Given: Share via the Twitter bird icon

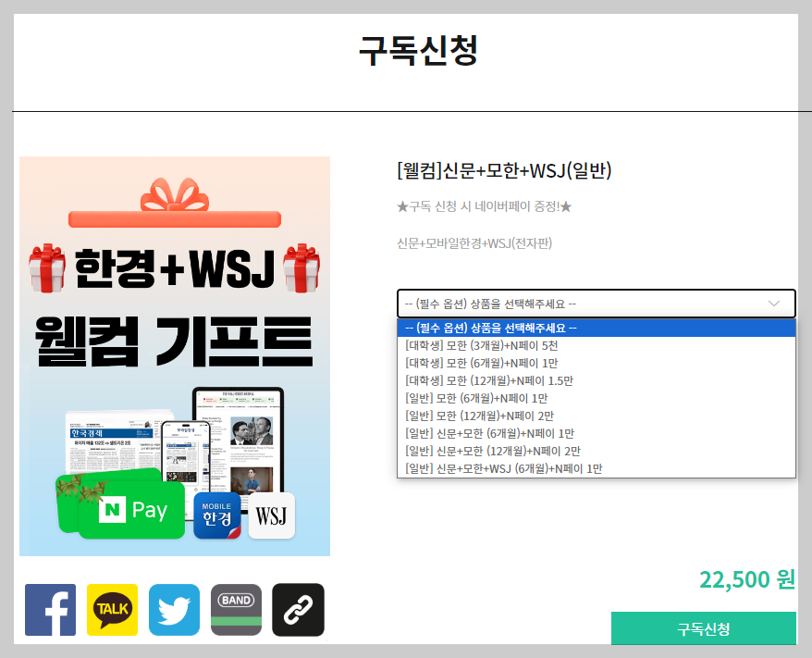Looking at the screenshot, I should [174, 610].
